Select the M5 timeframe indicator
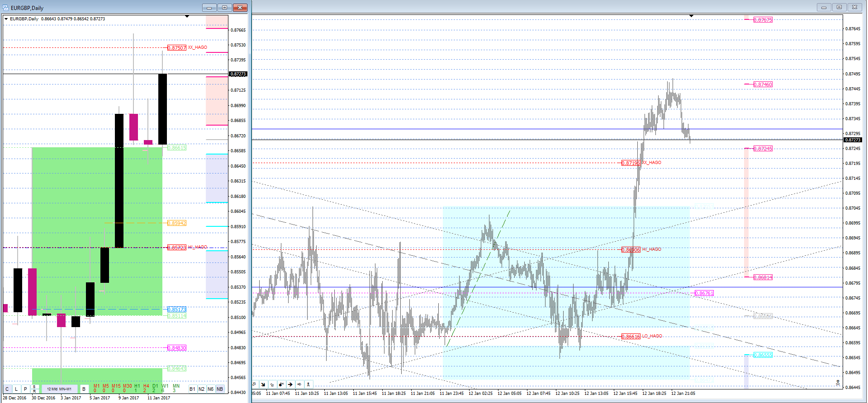 coord(106,388)
